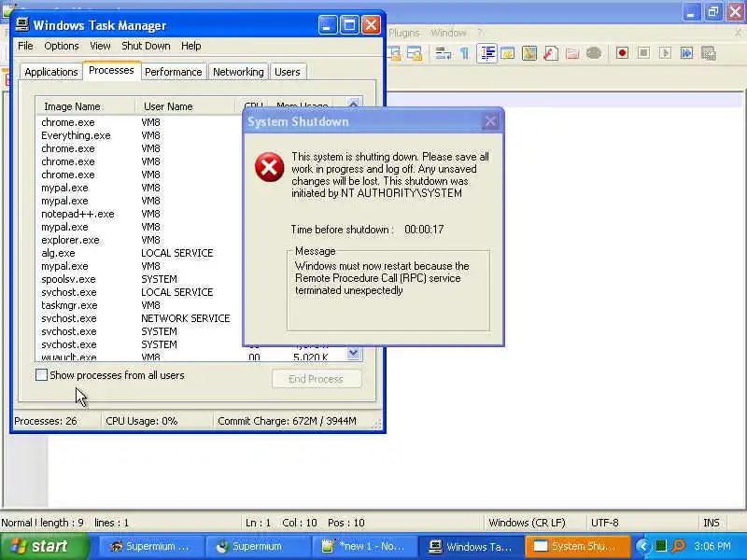Switch to the Users tab

click(x=288, y=72)
